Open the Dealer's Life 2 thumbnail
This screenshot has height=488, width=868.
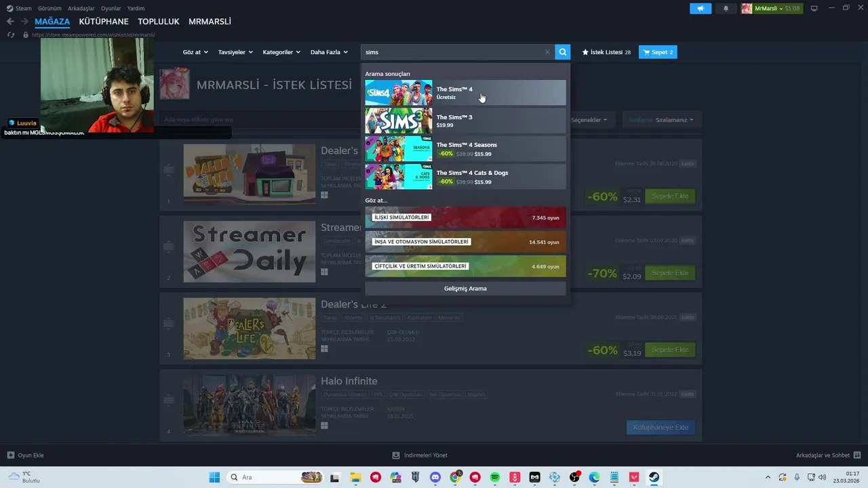pyautogui.click(x=249, y=328)
